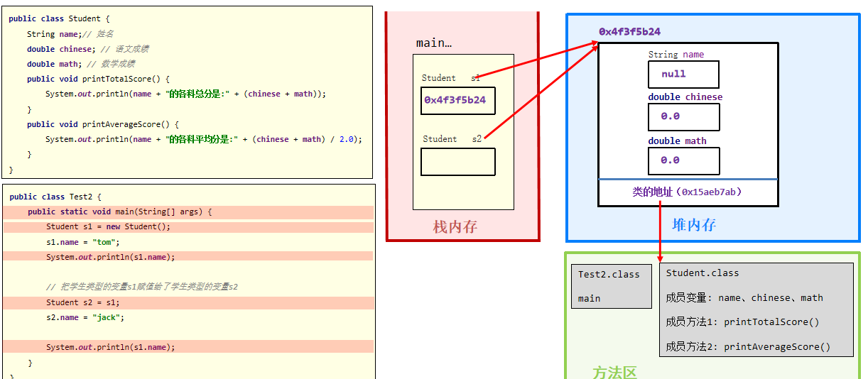Select the 0.0 box under double math
868x379 pixels.
tap(683, 161)
